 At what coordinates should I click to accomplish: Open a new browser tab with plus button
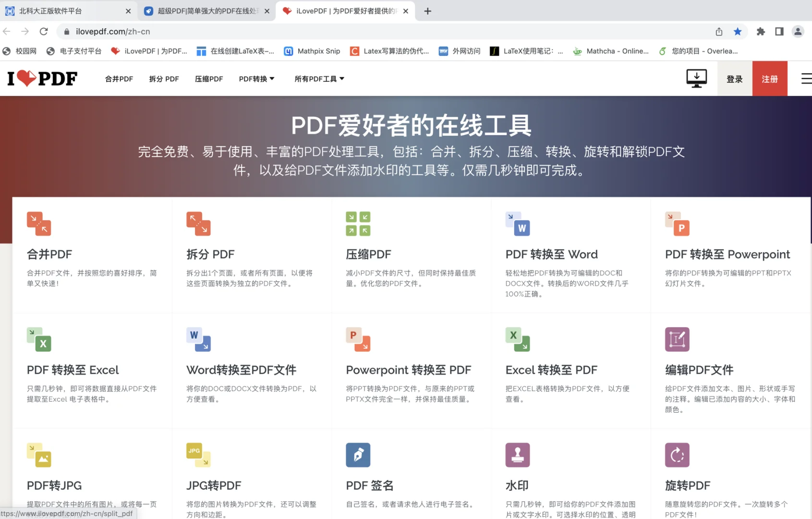(427, 11)
